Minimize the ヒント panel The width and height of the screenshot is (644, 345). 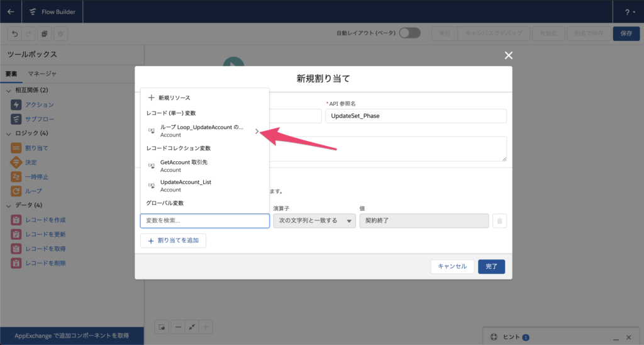(616, 338)
